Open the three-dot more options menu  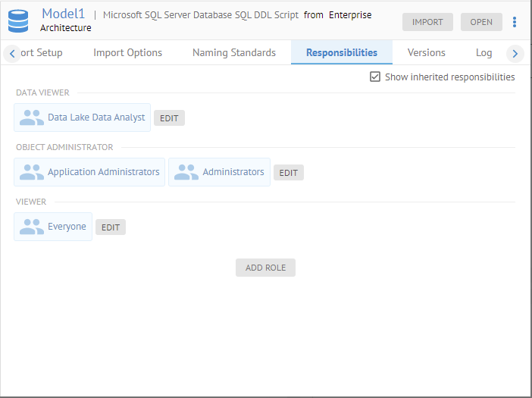click(x=515, y=22)
